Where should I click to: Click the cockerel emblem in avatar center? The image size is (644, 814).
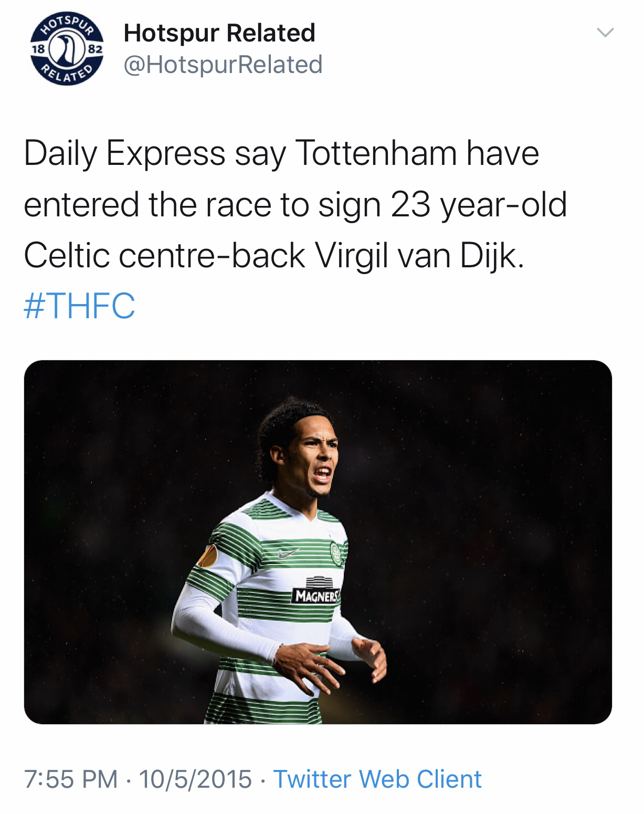[68, 49]
